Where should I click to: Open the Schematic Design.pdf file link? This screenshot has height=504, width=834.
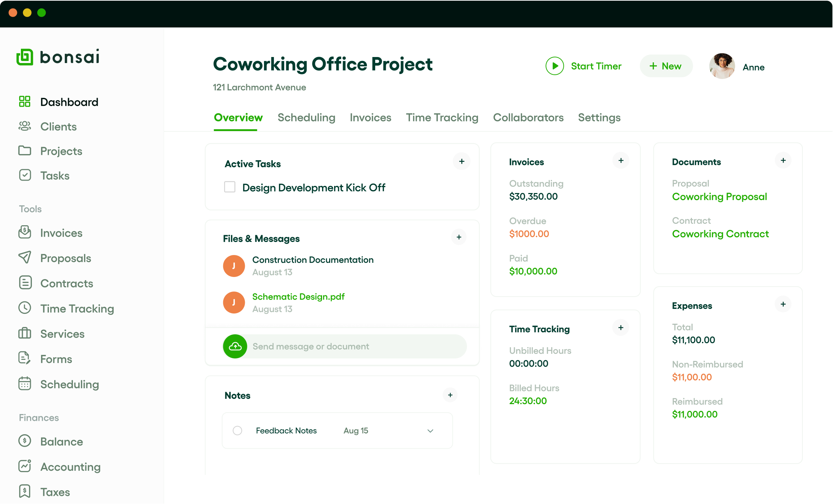pyautogui.click(x=298, y=297)
